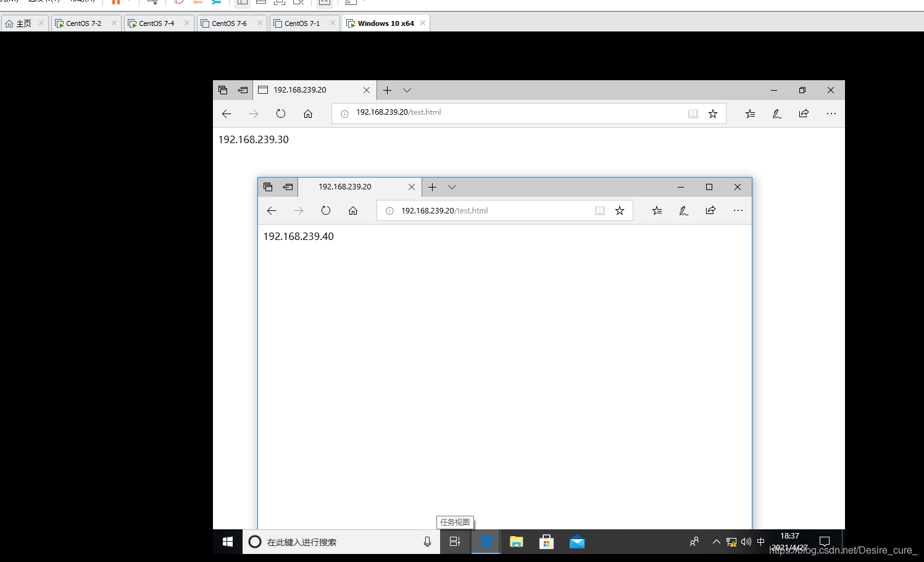The height and width of the screenshot is (562, 924).
Task: Add notes pen icon in front Edge window
Action: 684,211
